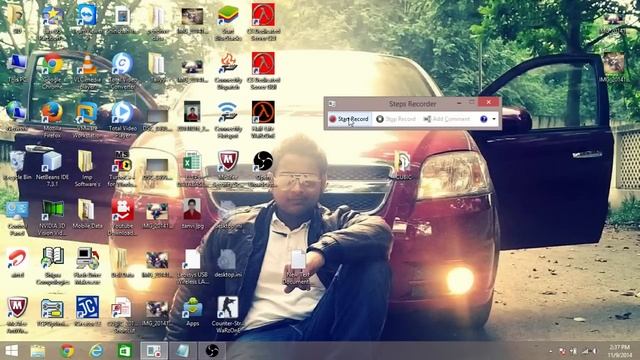Select the Network desktop icon
640x360 pixels.
tap(17, 116)
